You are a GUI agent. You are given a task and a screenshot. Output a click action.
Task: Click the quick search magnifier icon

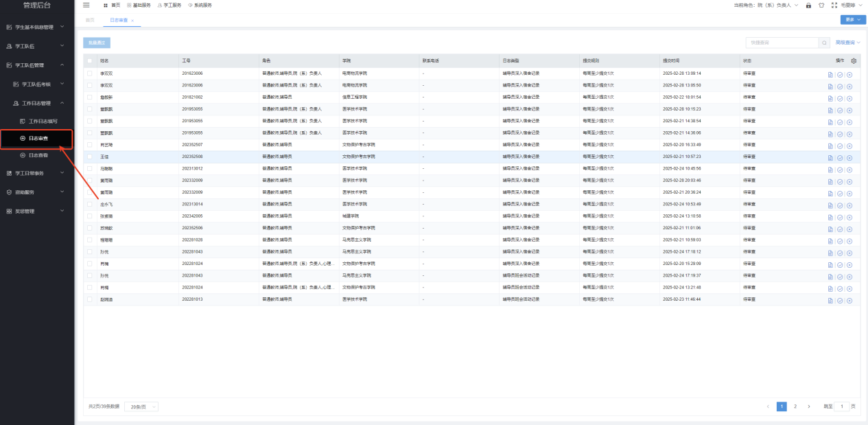(824, 43)
